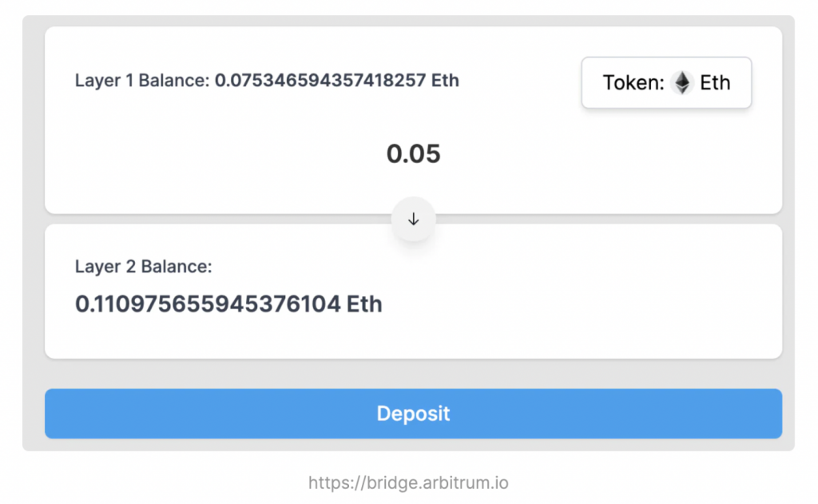The height and width of the screenshot is (504, 818).
Task: Click the Ethereum diamond logo icon
Action: point(681,82)
